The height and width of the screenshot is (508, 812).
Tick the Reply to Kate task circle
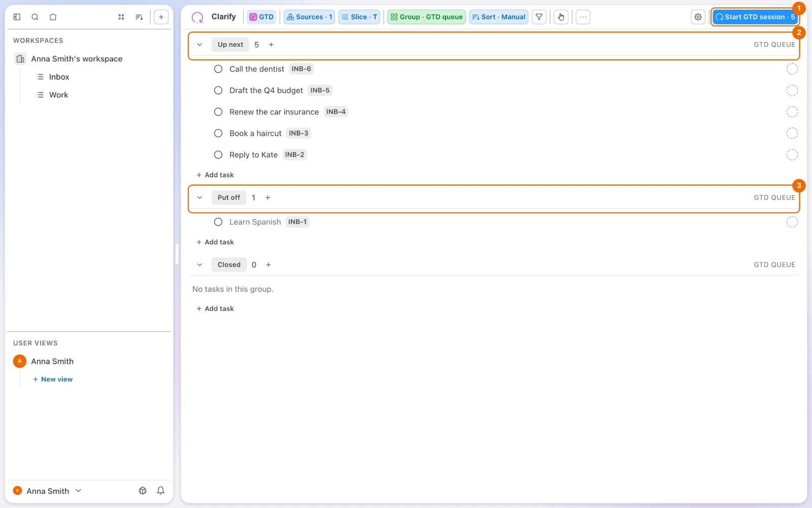218,155
